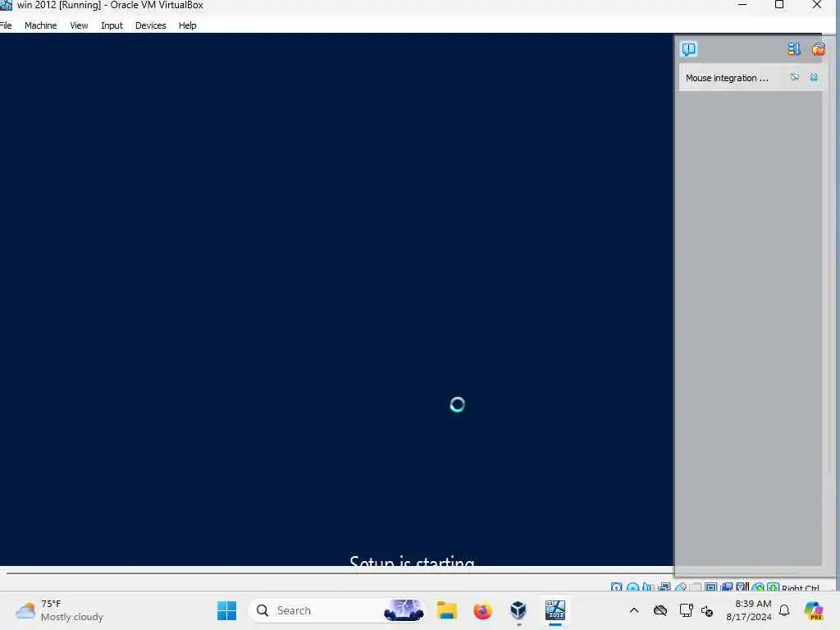Open the notifications bell icon
840x630 pixels.
[784, 610]
